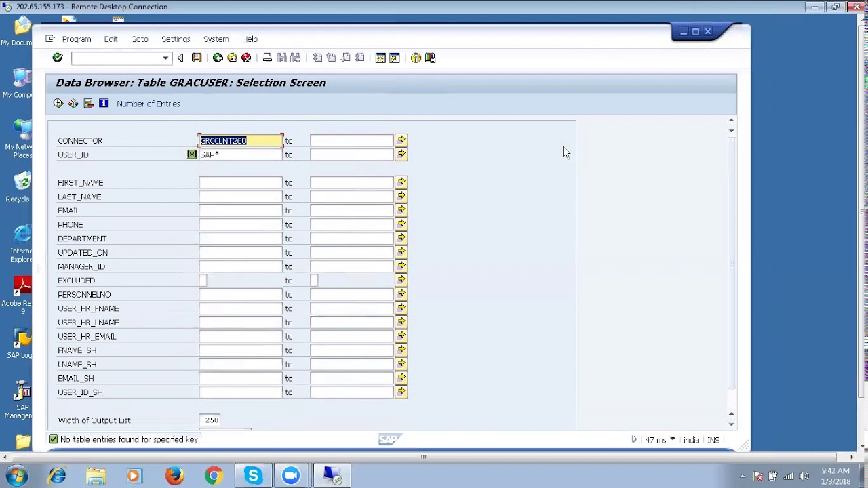The width and height of the screenshot is (868, 488).
Task: Tick the EXCLUDED from-value checkbox
Action: click(x=203, y=281)
